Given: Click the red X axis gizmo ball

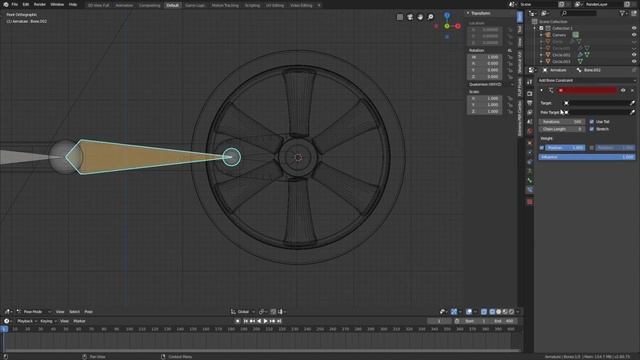Looking at the screenshot, I should pyautogui.click(x=458, y=26).
